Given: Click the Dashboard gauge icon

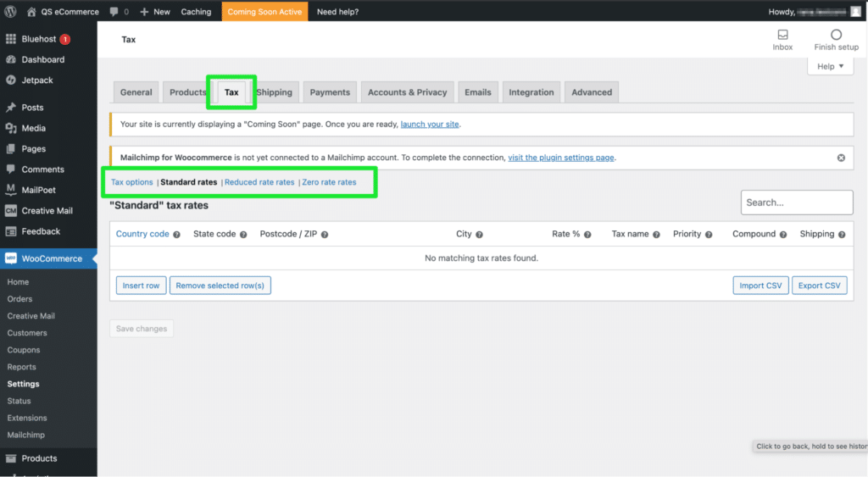Looking at the screenshot, I should pos(10,59).
